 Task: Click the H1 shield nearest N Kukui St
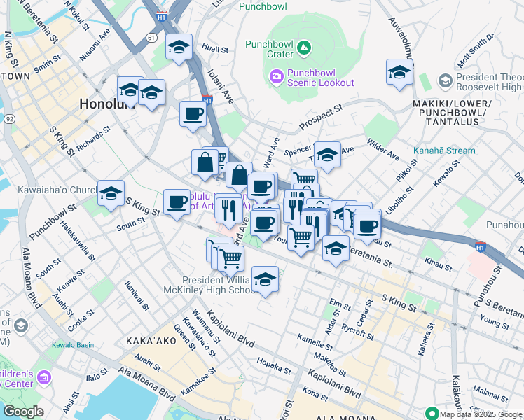pyautogui.click(x=162, y=17)
